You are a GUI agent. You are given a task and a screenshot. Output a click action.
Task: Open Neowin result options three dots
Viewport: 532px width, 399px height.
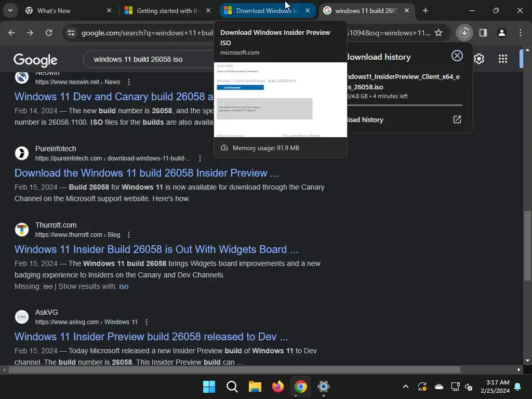tap(129, 82)
